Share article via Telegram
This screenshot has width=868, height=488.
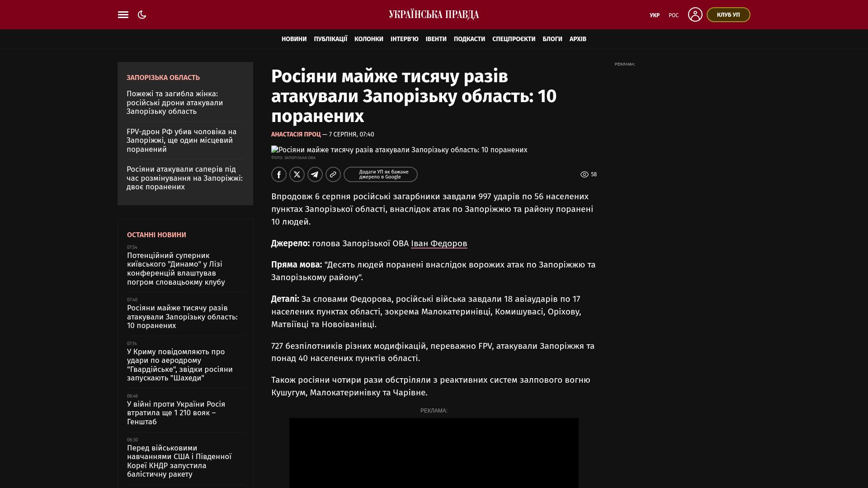315,174
